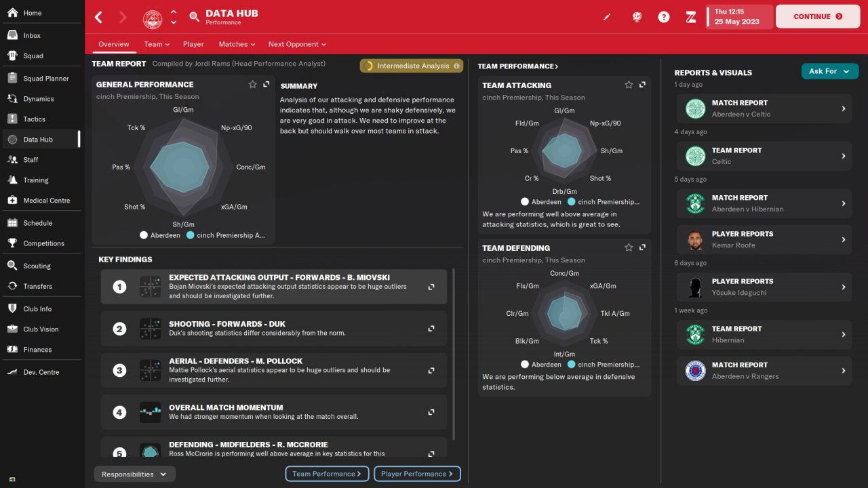This screenshot has height=488, width=868.
Task: Click the pencil edit icon in header
Action: coord(607,17)
